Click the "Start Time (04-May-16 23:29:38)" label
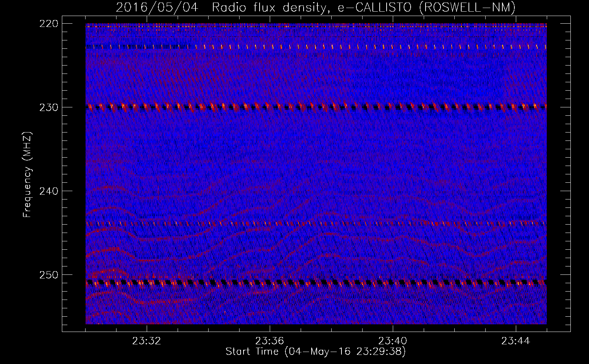589x364 pixels. (x=316, y=352)
